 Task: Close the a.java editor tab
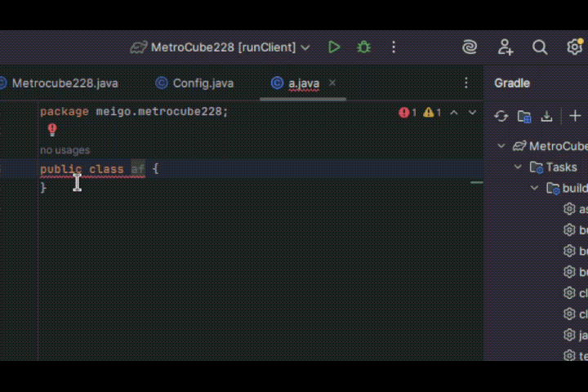[x=332, y=83]
